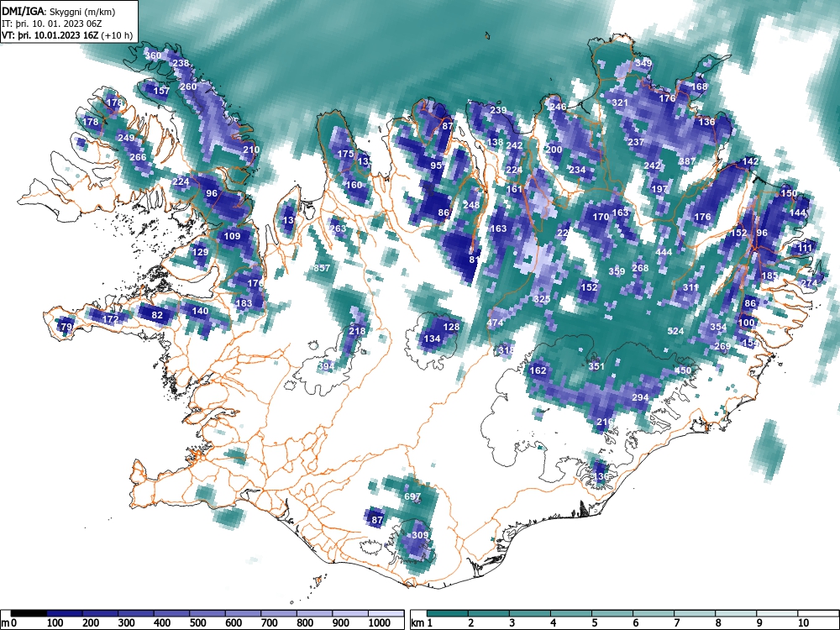Click the map value 450

pos(683,370)
